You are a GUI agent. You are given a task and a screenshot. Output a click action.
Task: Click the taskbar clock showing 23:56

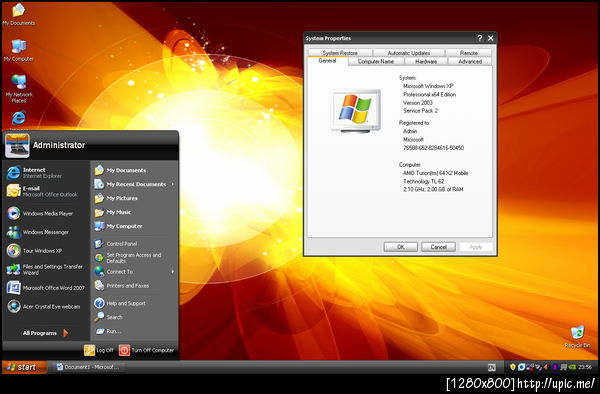pyautogui.click(x=585, y=367)
